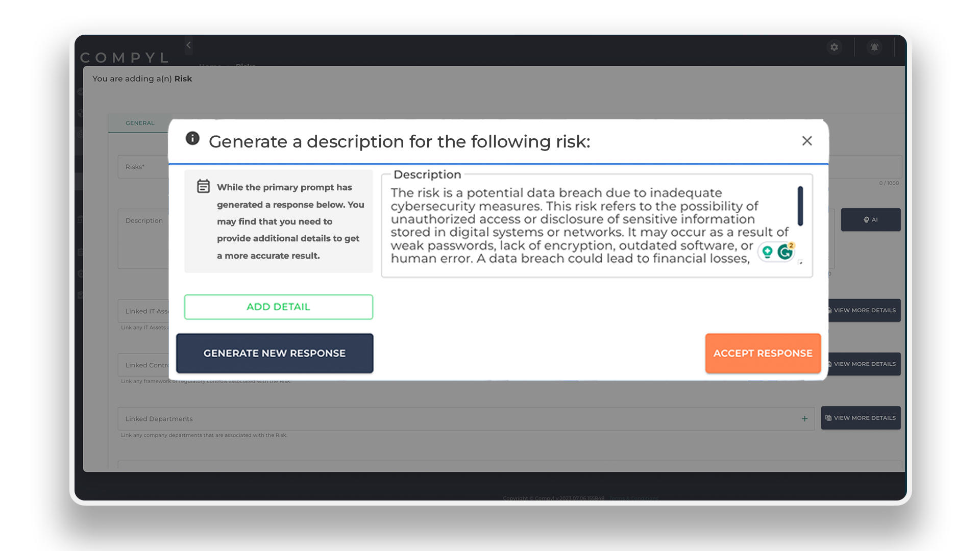Click GENERATE NEW RESPONSE
The height and width of the screenshot is (551, 980).
(274, 353)
